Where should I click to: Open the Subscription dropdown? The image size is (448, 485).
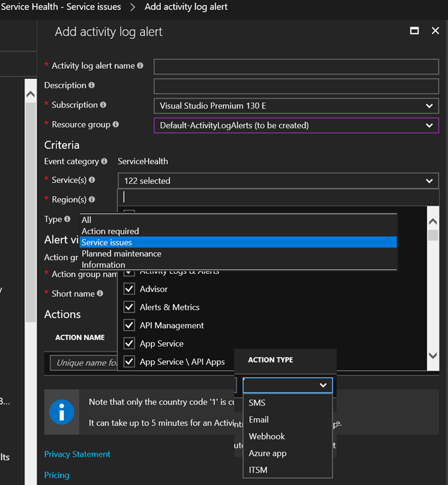(296, 105)
